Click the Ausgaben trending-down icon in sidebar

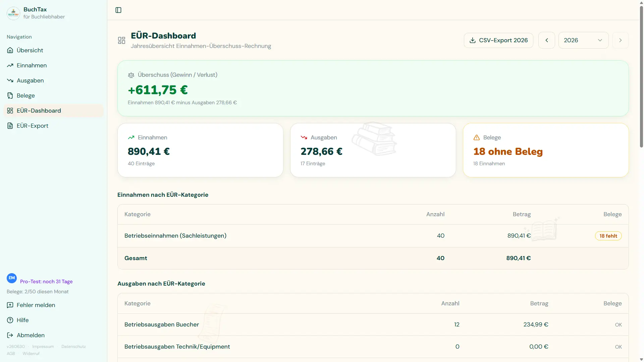click(10, 80)
